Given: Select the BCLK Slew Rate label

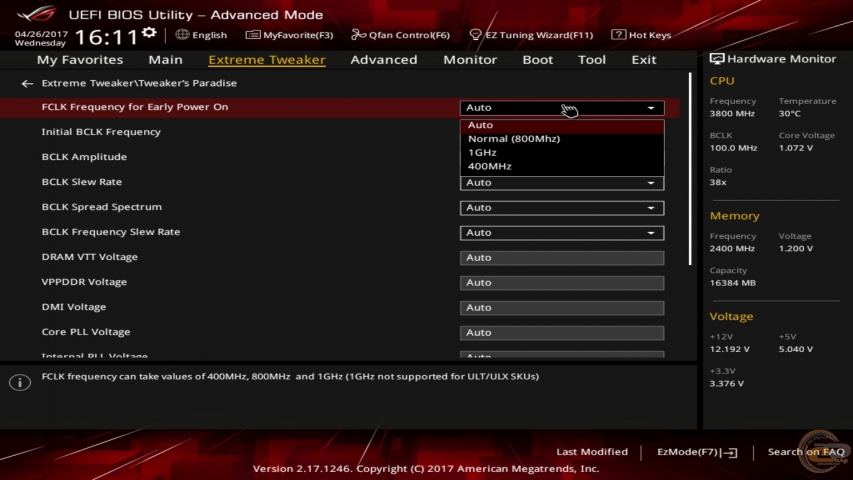Looking at the screenshot, I should click(82, 182).
